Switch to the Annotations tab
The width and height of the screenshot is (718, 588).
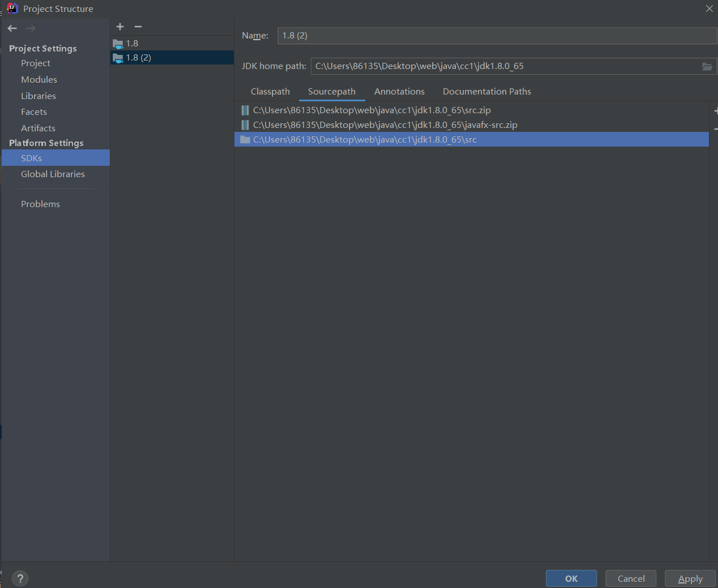tap(399, 92)
